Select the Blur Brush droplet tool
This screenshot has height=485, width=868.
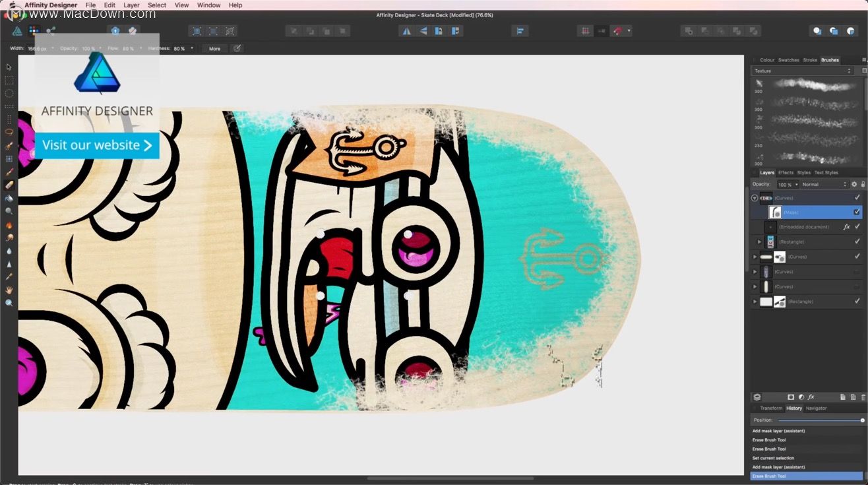[x=9, y=251]
